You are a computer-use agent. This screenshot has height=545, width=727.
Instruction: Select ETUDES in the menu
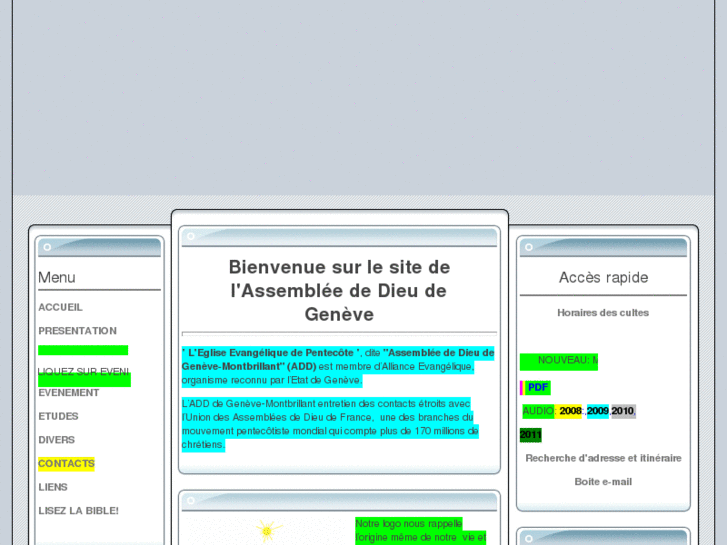coord(58,416)
